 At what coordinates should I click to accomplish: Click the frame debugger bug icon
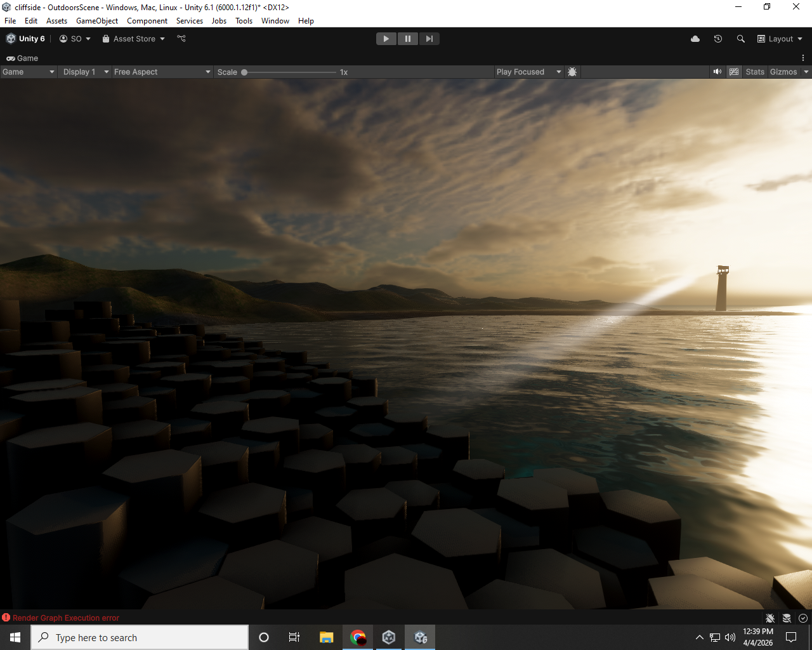click(x=572, y=72)
